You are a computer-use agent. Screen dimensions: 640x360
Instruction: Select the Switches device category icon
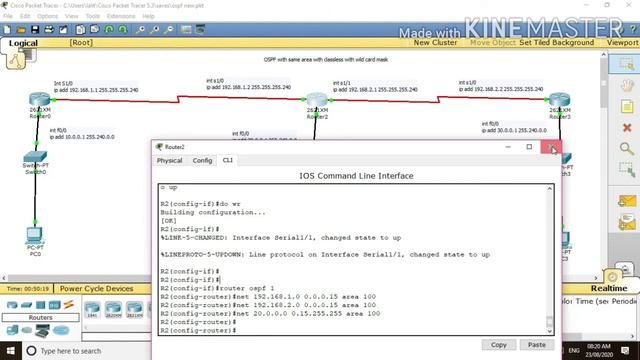27,305
